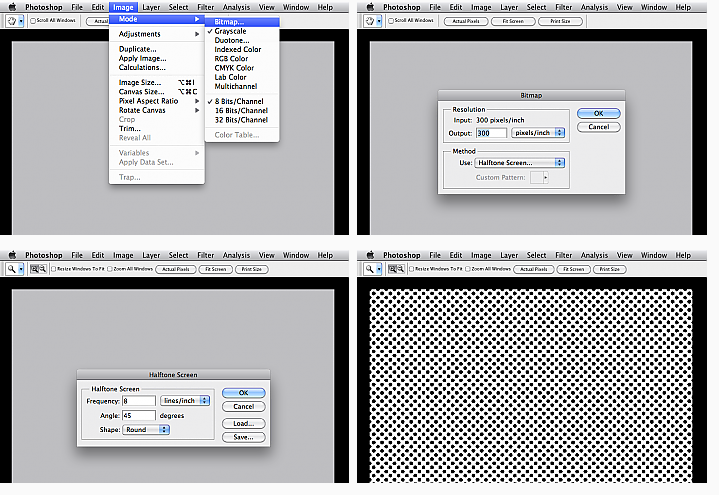Enable Zoom All Windows above dot pattern

(x=468, y=269)
